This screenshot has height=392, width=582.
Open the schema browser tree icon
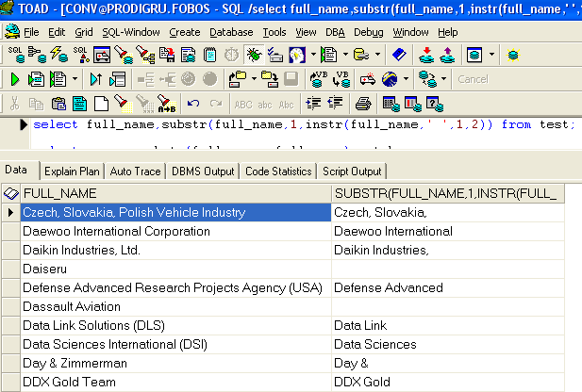coord(37,55)
